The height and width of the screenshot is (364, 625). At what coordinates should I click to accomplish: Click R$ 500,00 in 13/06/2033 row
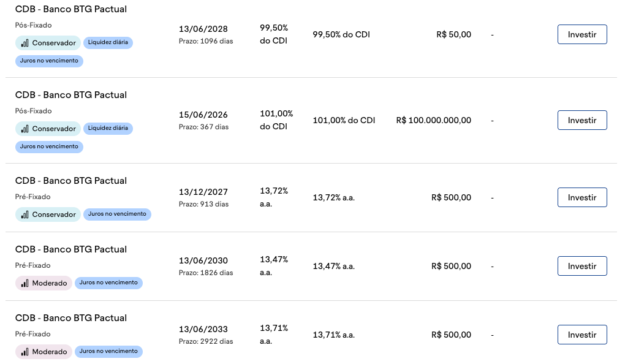coord(451,335)
